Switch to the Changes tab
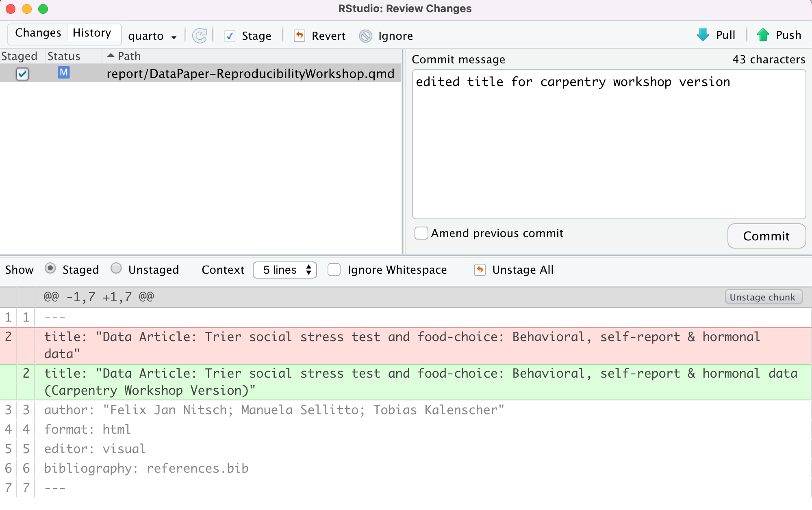 pos(38,33)
